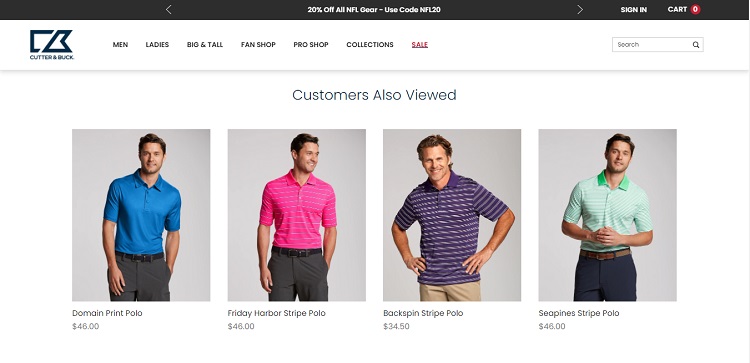750x363 pixels.
Task: Click the Cutter & Buck logo
Action: pos(52,44)
